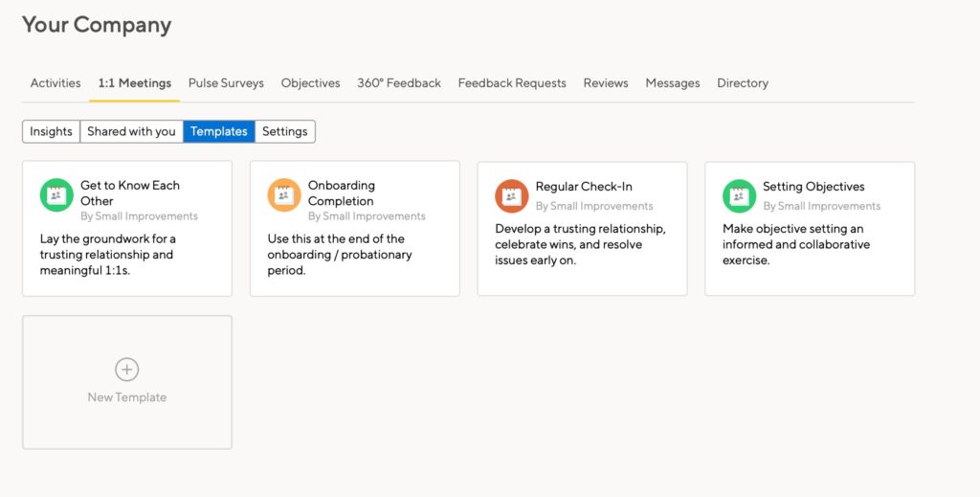The height and width of the screenshot is (497, 980).
Task: Switch to the Pulse Surveys tab
Action: pyautogui.click(x=226, y=83)
